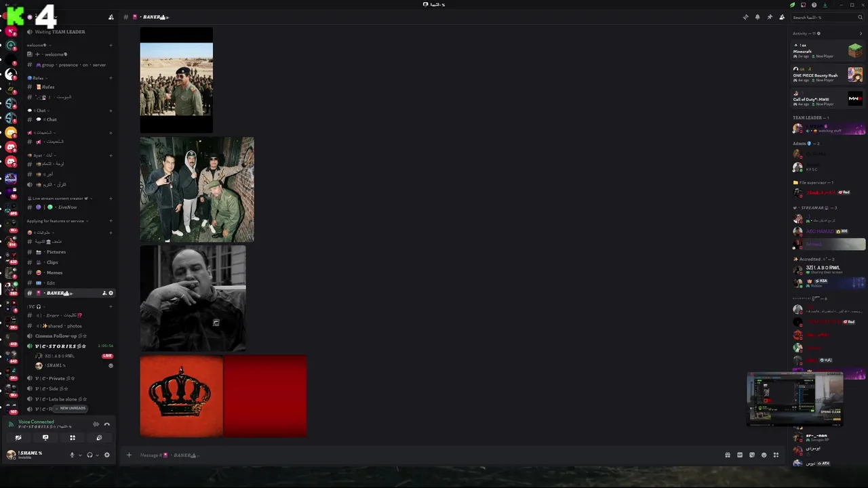
Task: Open the Inbox icon in title bar
Action: [803, 5]
